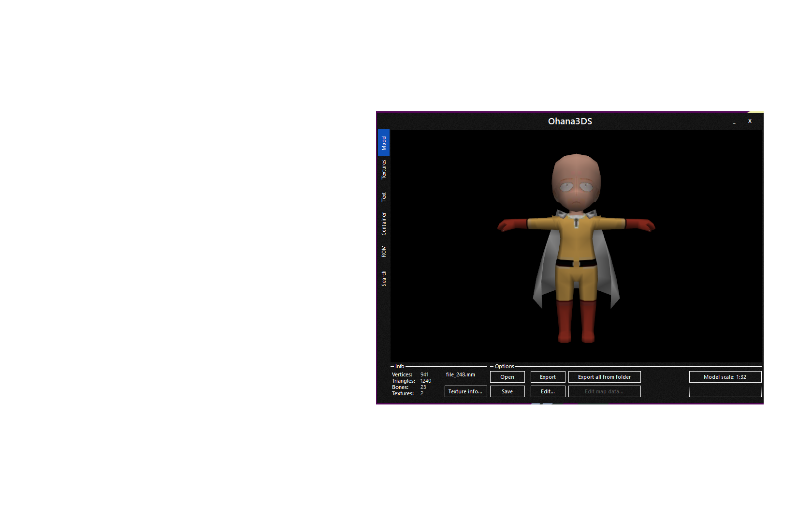The width and height of the screenshot is (812, 508).
Task: Select the file_248.mm filename text
Action: click(461, 374)
